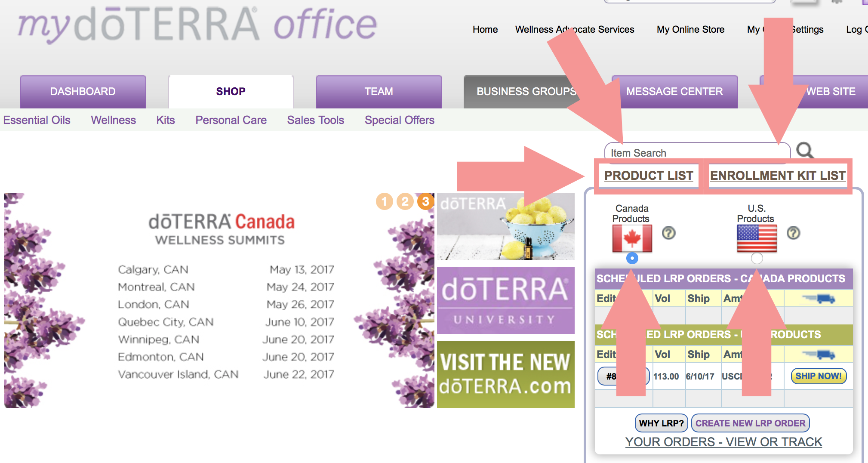
Task: Click truck icon in Canada LRP orders header
Action: pos(819,298)
